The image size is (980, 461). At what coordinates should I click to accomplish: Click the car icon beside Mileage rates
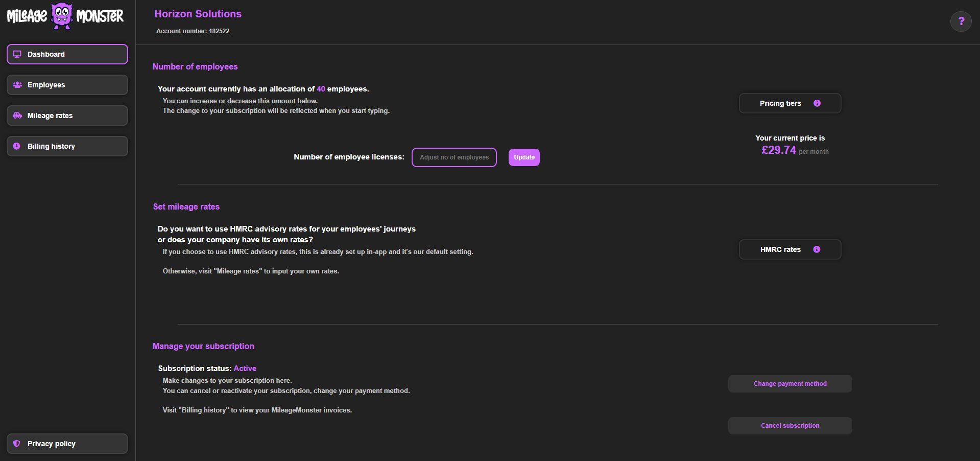coord(17,116)
